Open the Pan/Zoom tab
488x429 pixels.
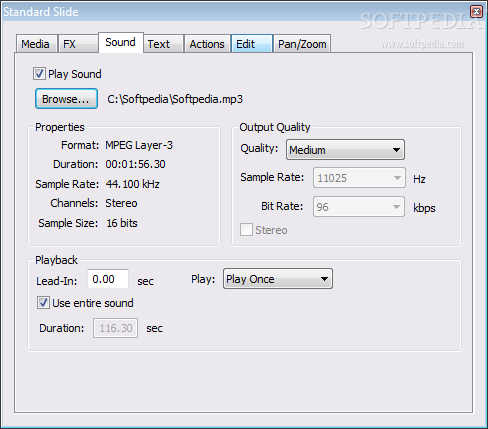coord(302,44)
